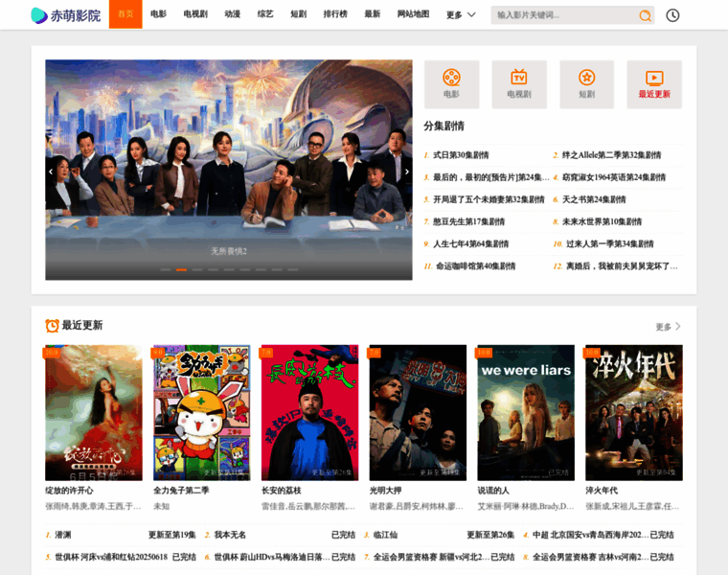
Task: Select the last carousel indicator dash
Action: (x=292, y=269)
